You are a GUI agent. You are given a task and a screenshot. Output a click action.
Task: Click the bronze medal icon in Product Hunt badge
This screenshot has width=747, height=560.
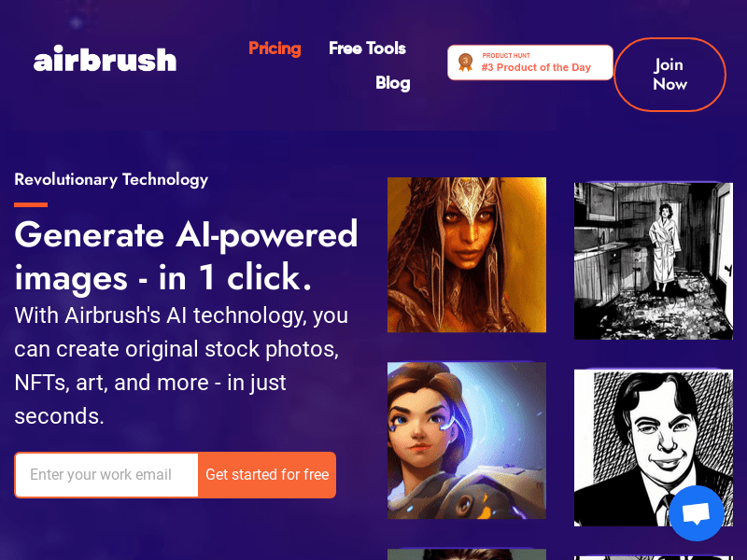click(465, 63)
